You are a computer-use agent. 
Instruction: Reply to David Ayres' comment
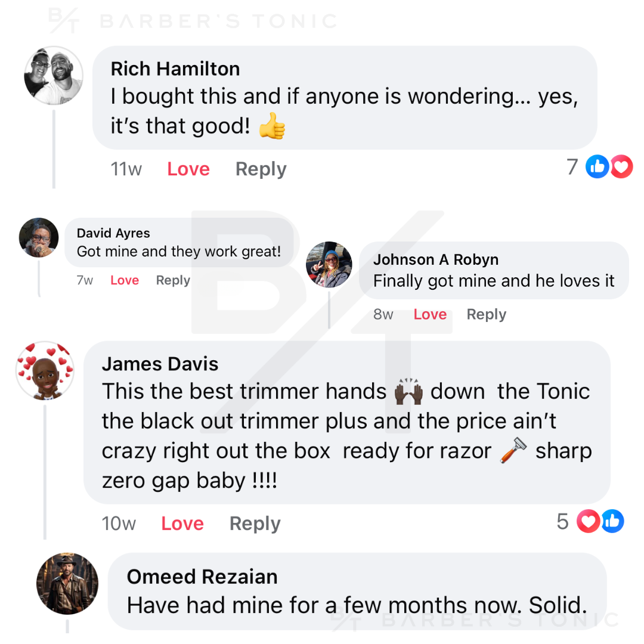point(173,280)
